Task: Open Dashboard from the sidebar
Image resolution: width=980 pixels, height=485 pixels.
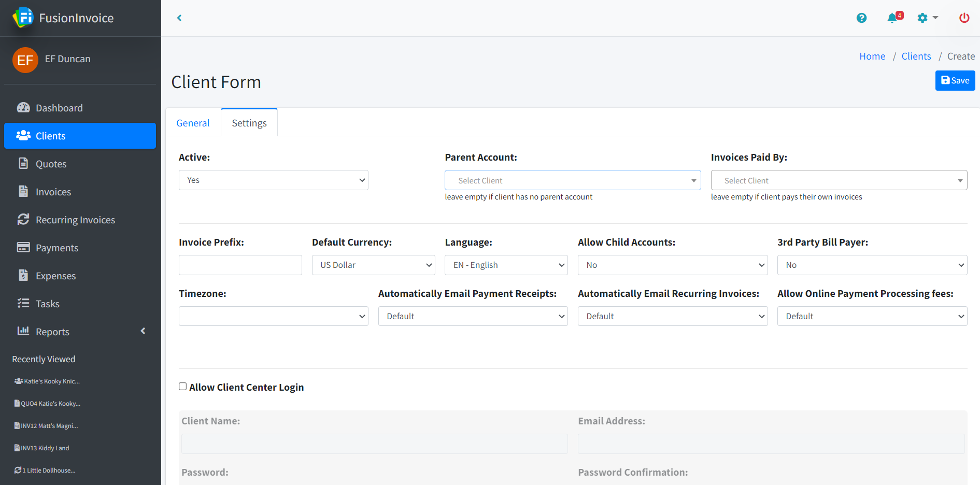Action: (x=59, y=108)
